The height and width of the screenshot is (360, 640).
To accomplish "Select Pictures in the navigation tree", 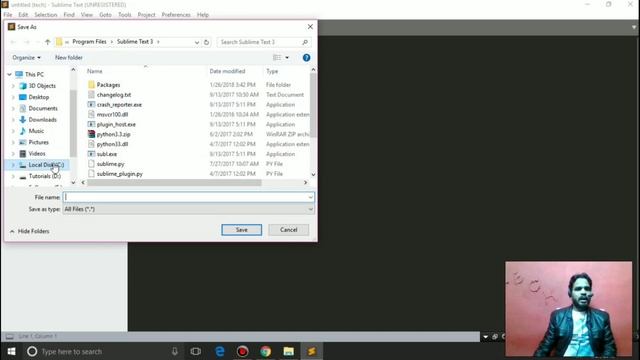I will (38, 142).
